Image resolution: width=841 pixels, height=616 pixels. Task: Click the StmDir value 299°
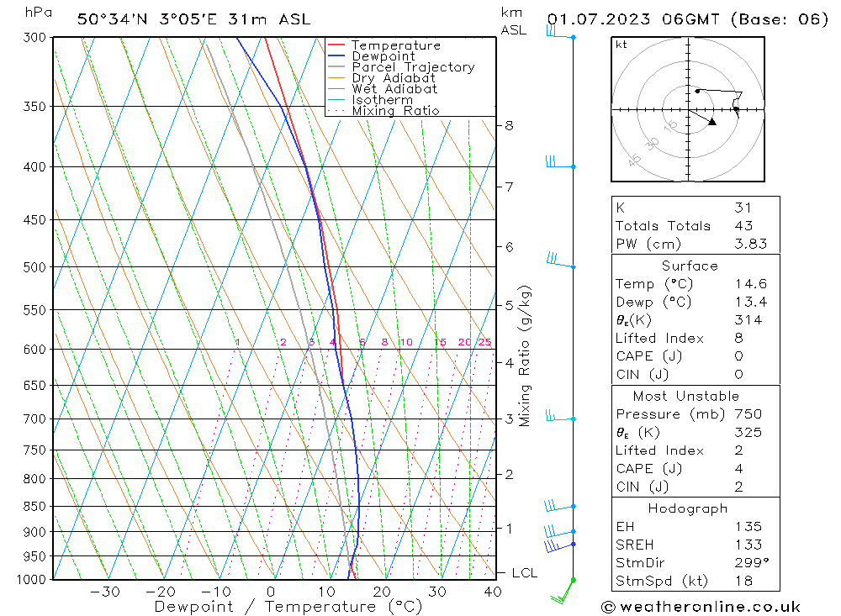(x=752, y=562)
